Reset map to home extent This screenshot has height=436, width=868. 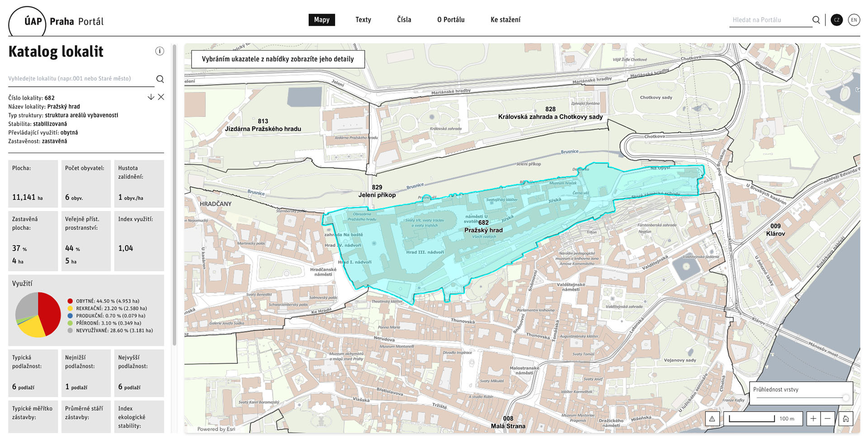pos(845,419)
